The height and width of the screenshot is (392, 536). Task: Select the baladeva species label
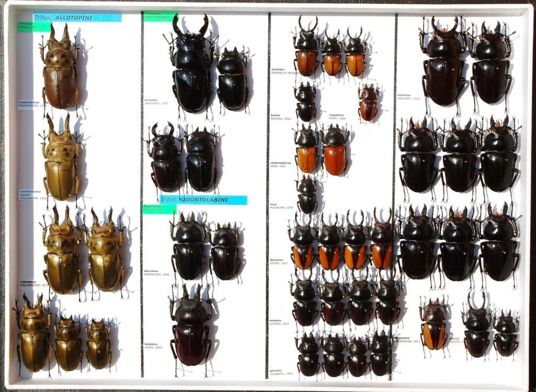click(x=154, y=345)
